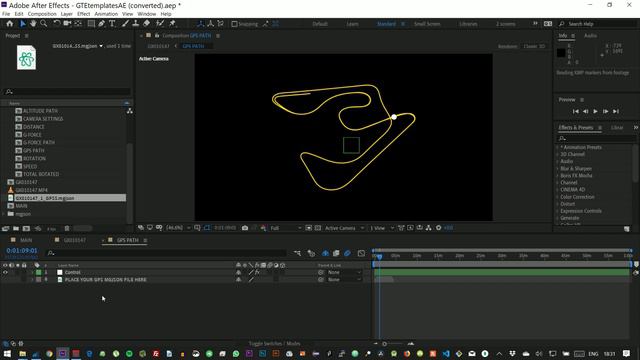
Task: Expand the Animation Presets category
Action: coord(558,147)
